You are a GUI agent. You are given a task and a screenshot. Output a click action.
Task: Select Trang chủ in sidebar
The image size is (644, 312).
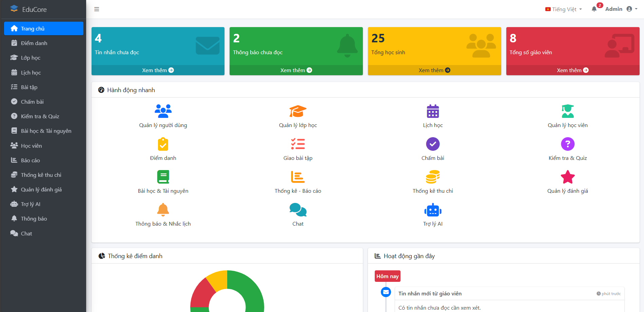click(44, 28)
